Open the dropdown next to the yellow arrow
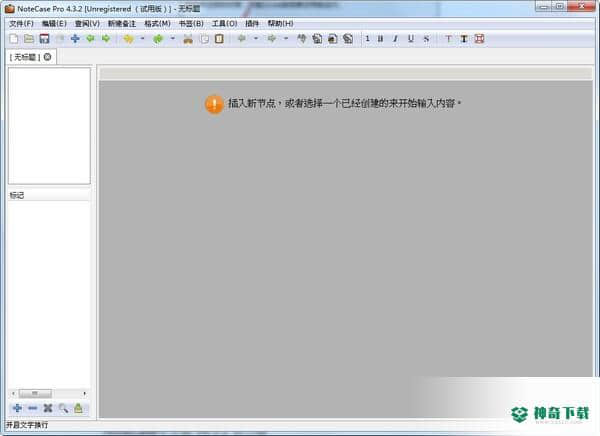The height and width of the screenshot is (436, 600). click(x=142, y=39)
